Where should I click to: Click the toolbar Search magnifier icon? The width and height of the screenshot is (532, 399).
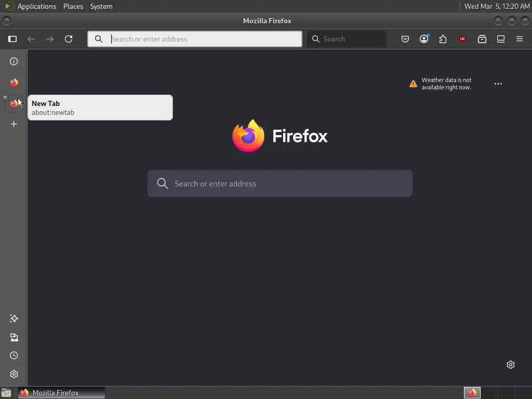coord(315,39)
